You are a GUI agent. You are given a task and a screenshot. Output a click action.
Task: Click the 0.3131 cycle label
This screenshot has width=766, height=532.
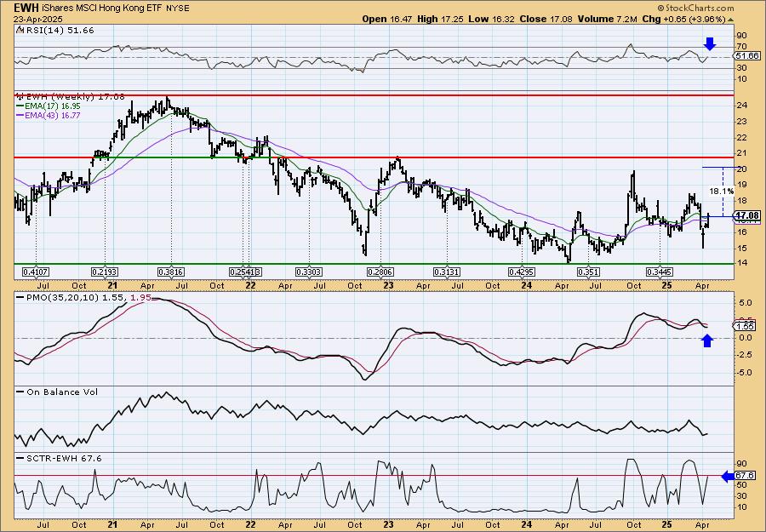pyautogui.click(x=447, y=272)
